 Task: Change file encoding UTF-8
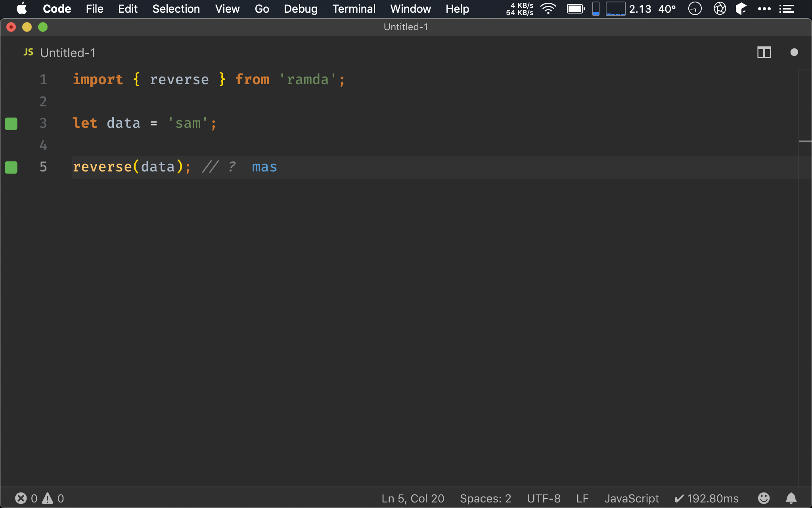point(544,498)
